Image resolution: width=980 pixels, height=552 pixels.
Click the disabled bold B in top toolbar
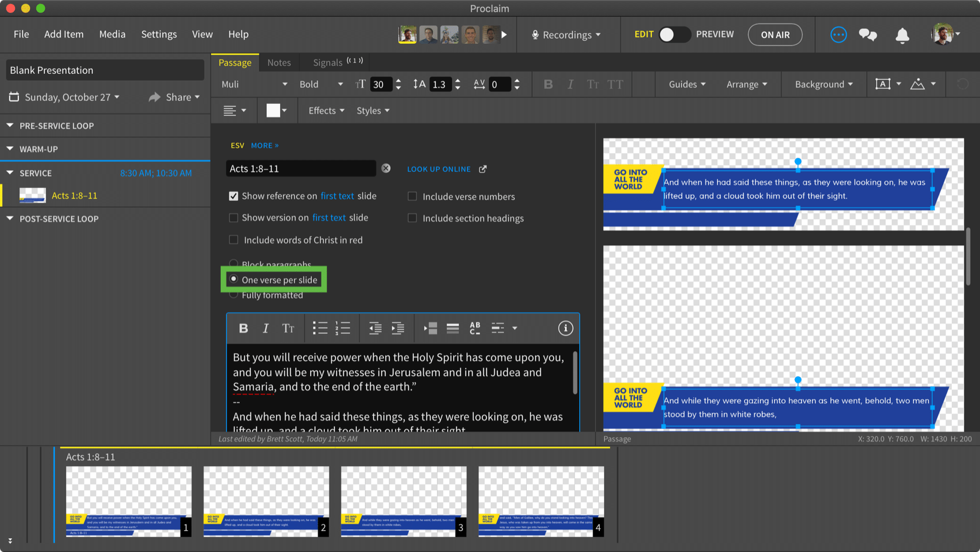(548, 84)
